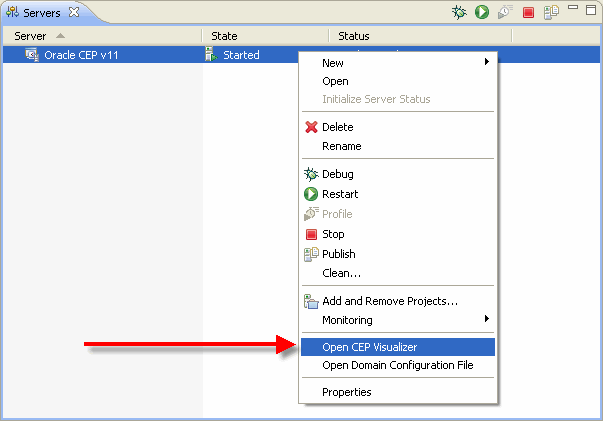Open Properties from the context menu

tap(398, 392)
